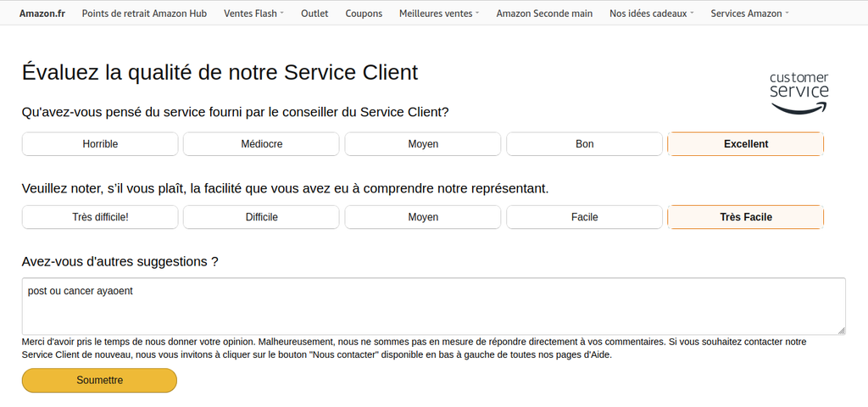Click the customer service logo
The height and width of the screenshot is (407, 868).
coord(799,93)
